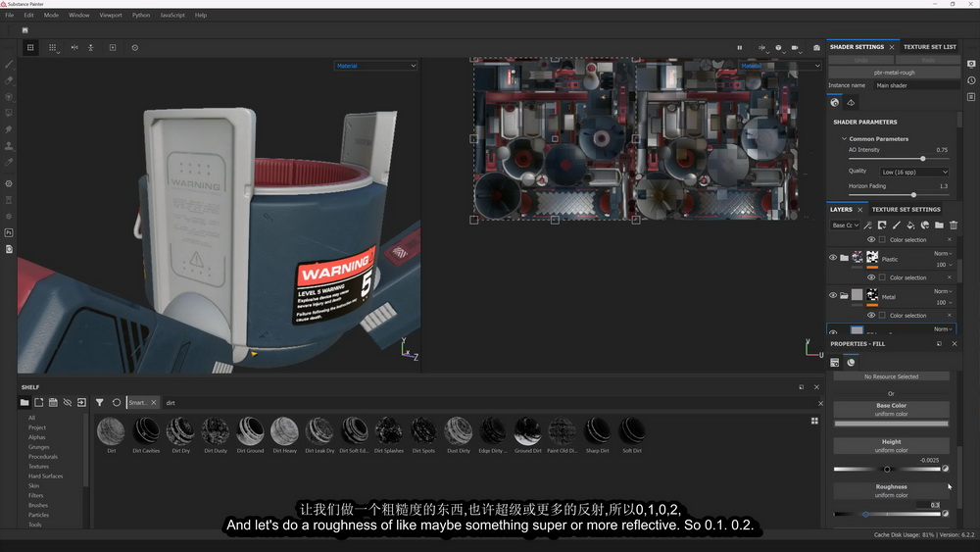Image resolution: width=980 pixels, height=552 pixels.
Task: Click the Base Color uniform color button
Action: click(891, 410)
